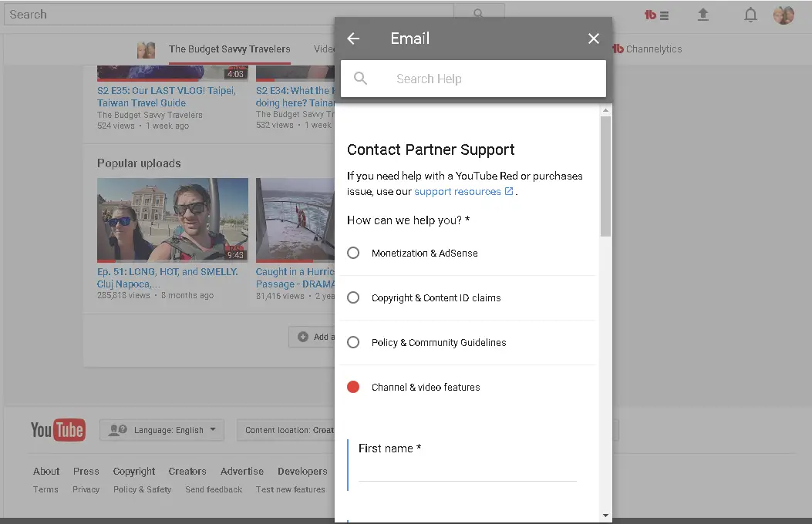Click the channel name under S2 E35 video
812x524 pixels.
tap(150, 115)
